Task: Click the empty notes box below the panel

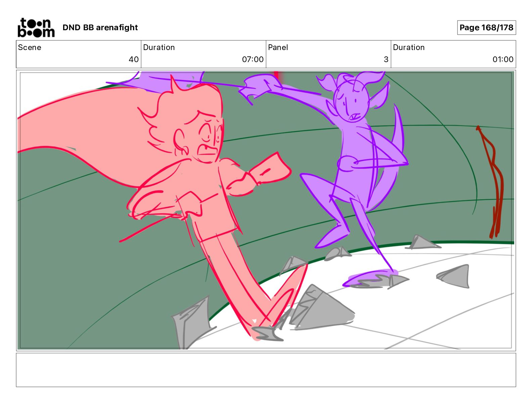Action: pyautogui.click(x=266, y=370)
